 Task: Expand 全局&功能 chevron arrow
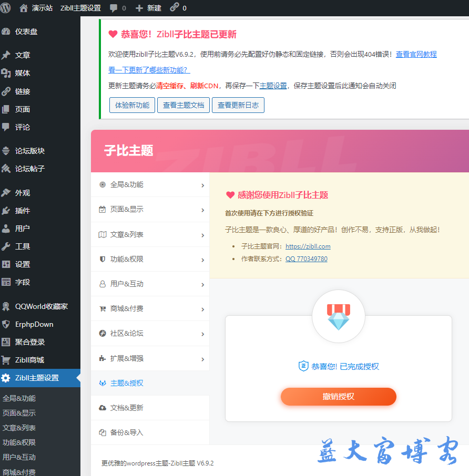[x=202, y=185]
